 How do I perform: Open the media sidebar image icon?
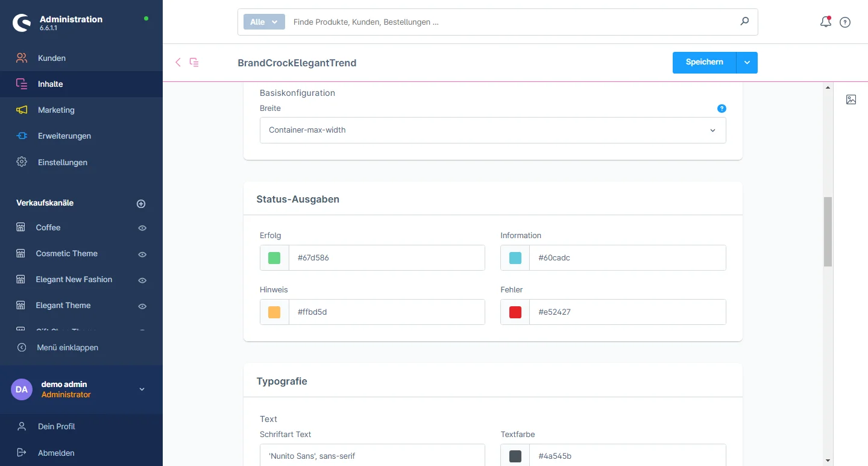click(851, 99)
